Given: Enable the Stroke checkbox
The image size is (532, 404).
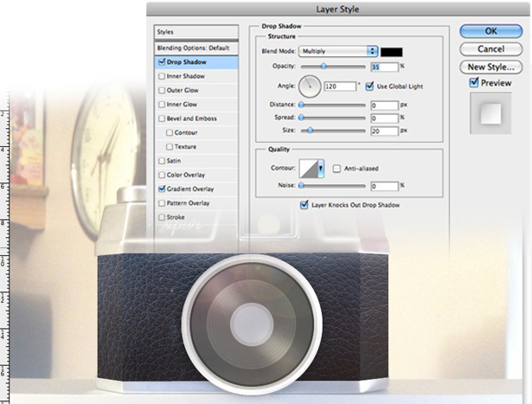Looking at the screenshot, I should [162, 217].
